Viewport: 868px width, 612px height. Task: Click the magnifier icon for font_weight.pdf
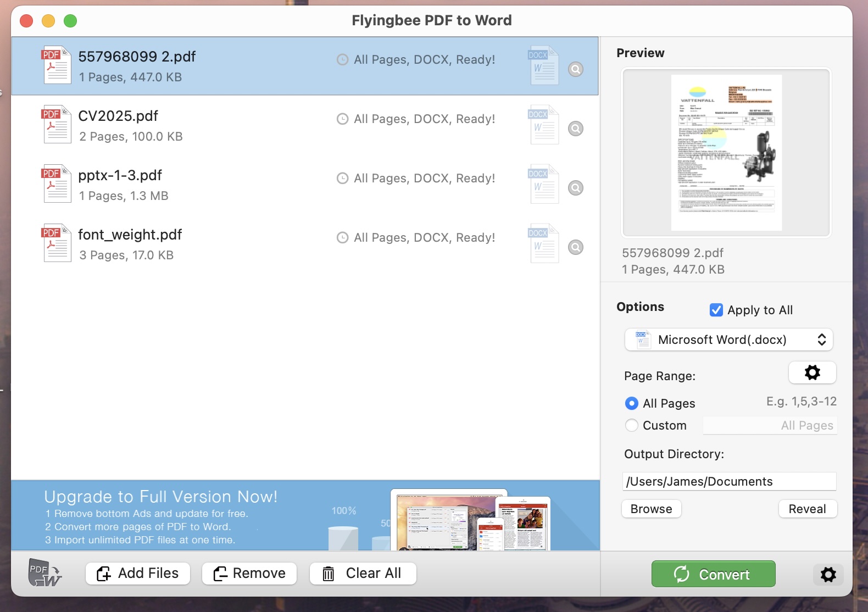click(576, 247)
